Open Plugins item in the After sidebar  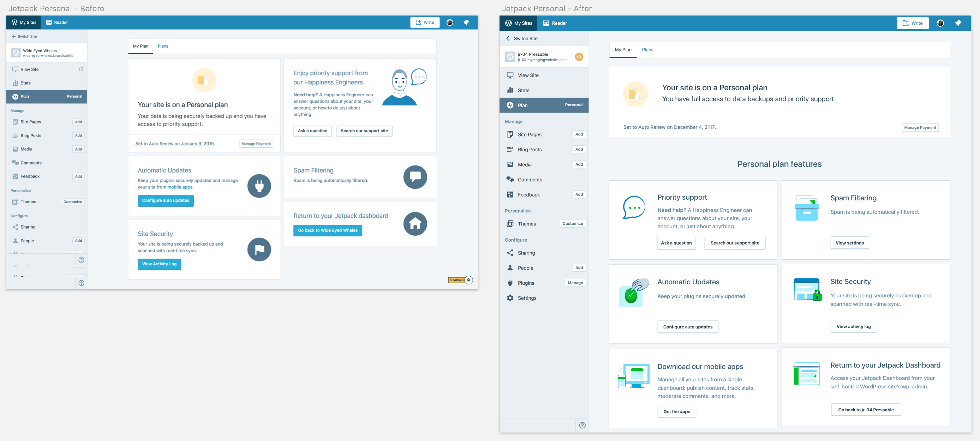point(526,283)
